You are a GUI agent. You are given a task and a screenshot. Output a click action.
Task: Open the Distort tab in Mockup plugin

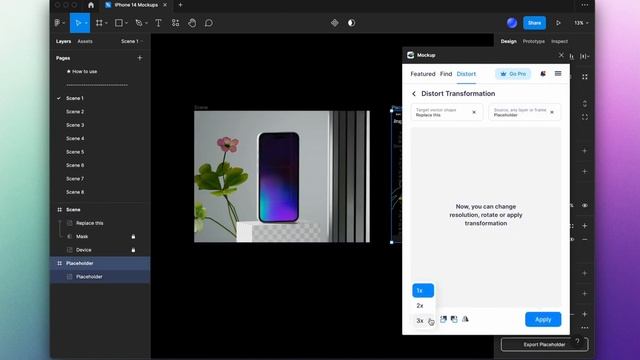pyautogui.click(x=466, y=74)
